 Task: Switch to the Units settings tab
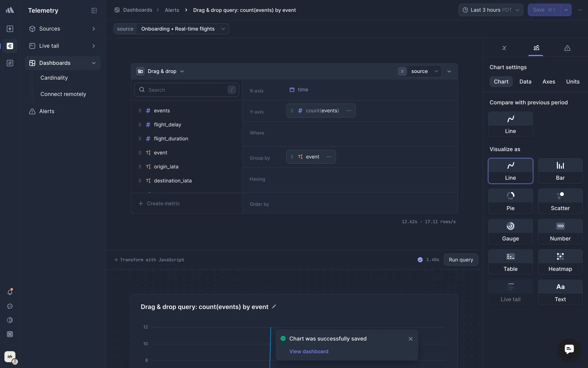pyautogui.click(x=572, y=82)
